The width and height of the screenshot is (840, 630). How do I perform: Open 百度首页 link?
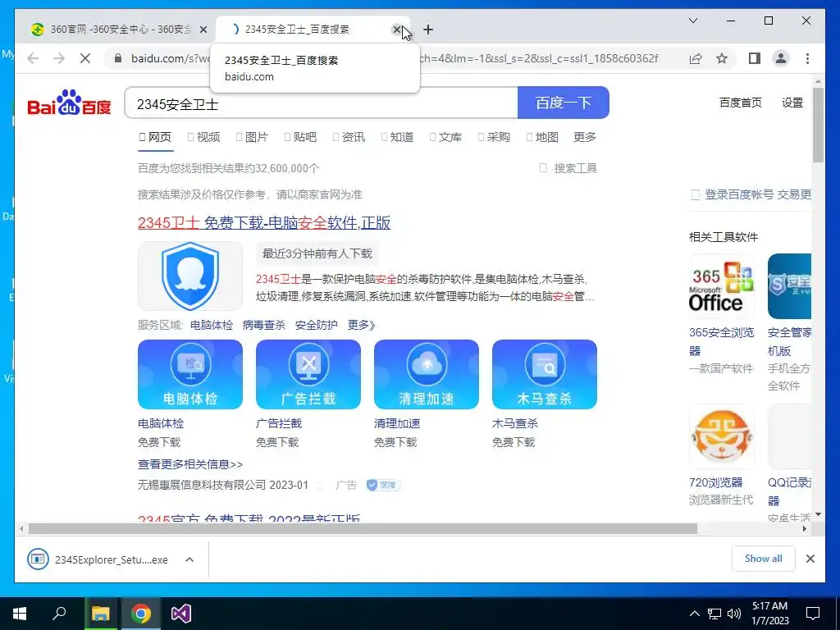(741, 103)
